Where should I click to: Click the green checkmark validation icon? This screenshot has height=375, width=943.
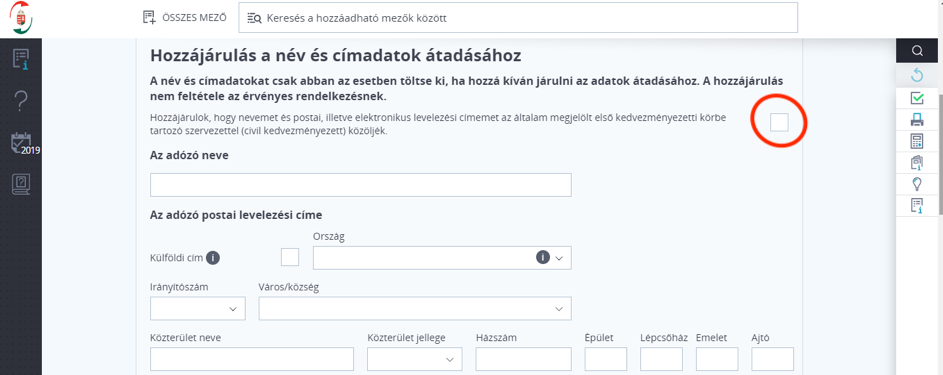click(x=917, y=97)
